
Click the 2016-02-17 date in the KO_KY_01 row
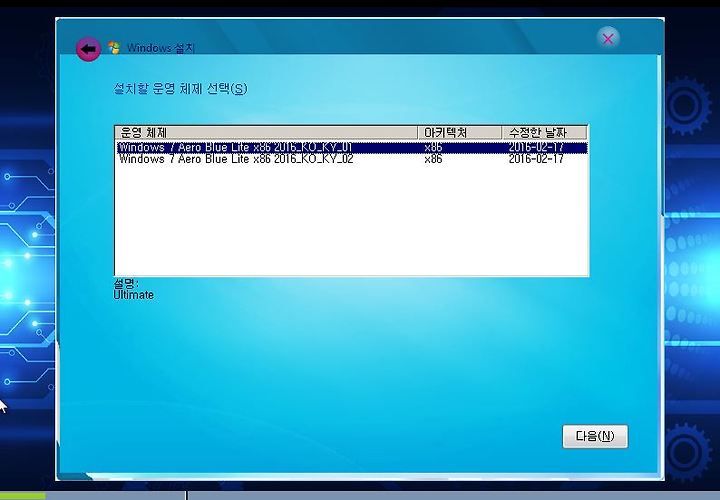click(536, 147)
